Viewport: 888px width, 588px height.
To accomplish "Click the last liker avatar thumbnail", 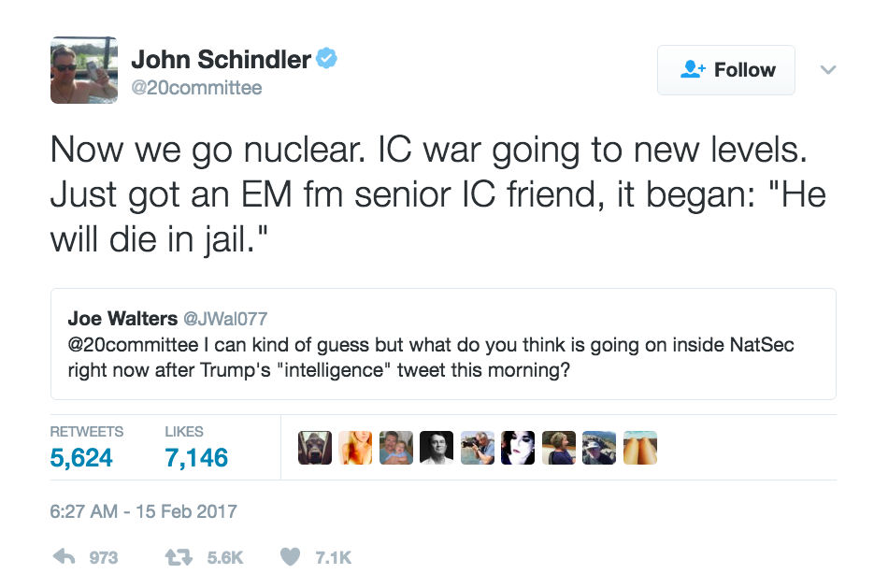I will (x=640, y=448).
